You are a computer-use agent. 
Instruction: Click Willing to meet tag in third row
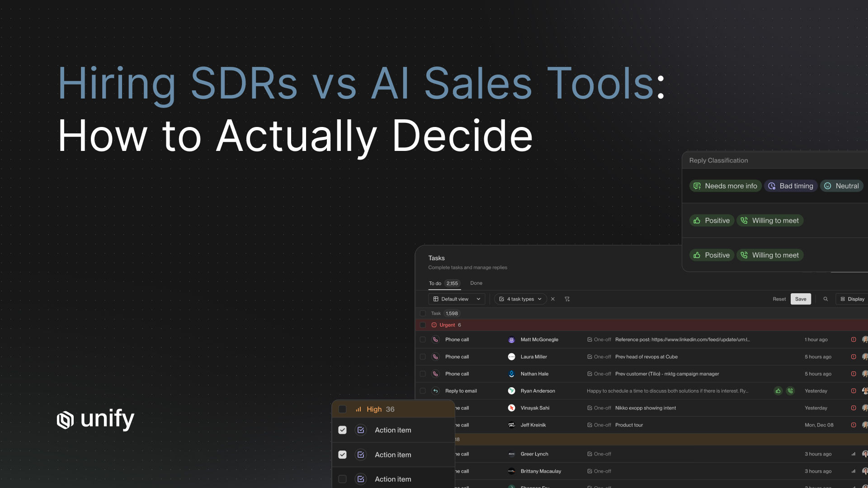(x=770, y=255)
